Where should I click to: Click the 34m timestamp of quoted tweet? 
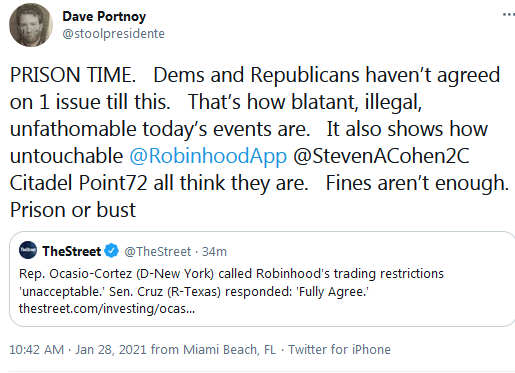point(214,251)
